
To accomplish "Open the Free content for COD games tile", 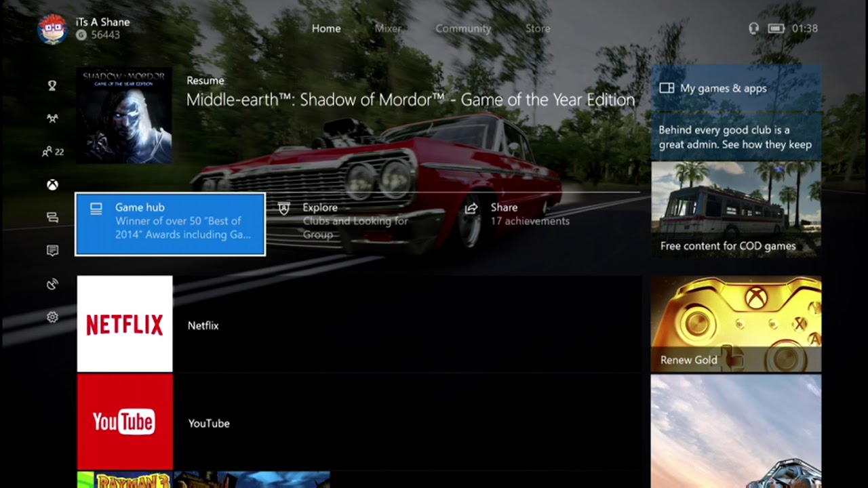I will pos(736,209).
